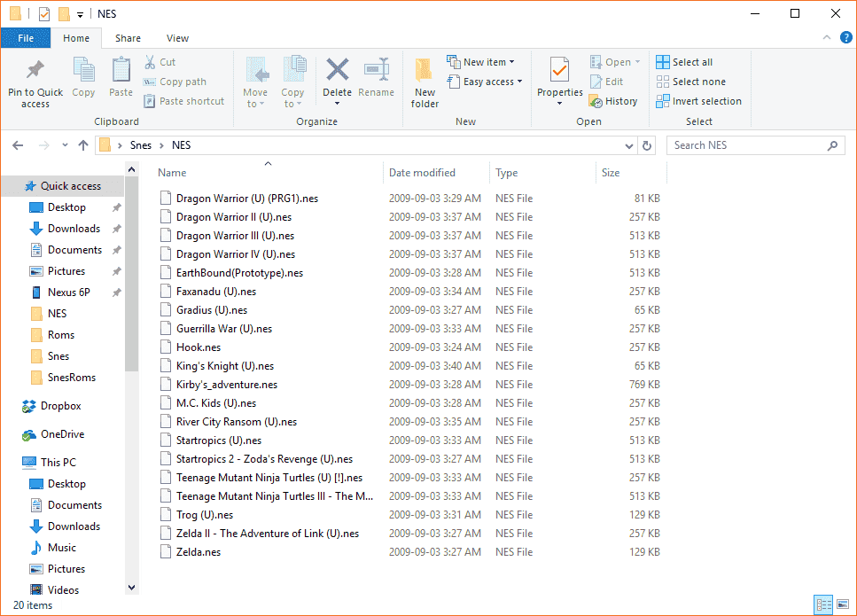
Task: Open OneDrive in navigation pane
Action: (x=53, y=434)
